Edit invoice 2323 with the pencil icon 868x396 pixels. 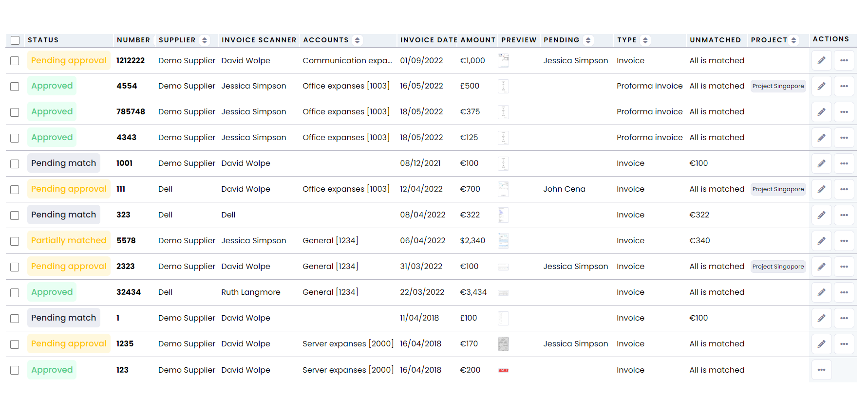[x=821, y=267]
